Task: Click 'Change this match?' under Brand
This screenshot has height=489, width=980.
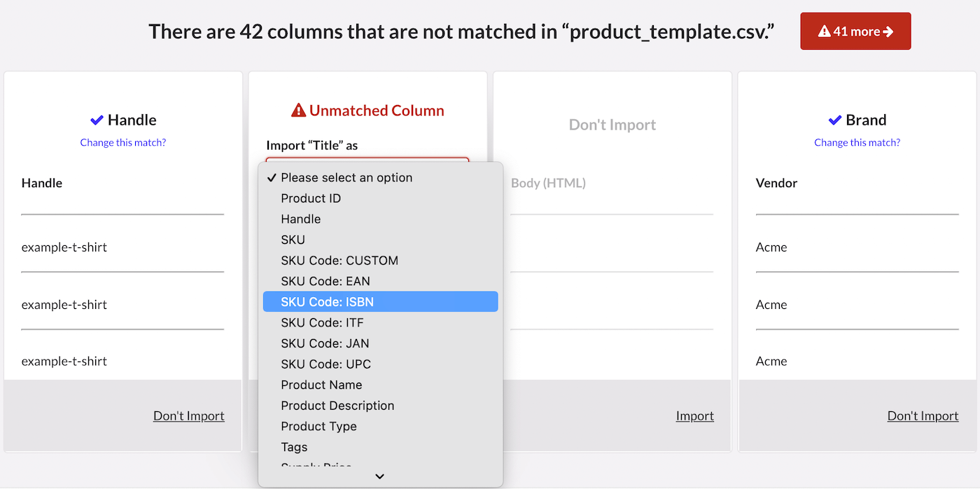Action: [x=857, y=142]
